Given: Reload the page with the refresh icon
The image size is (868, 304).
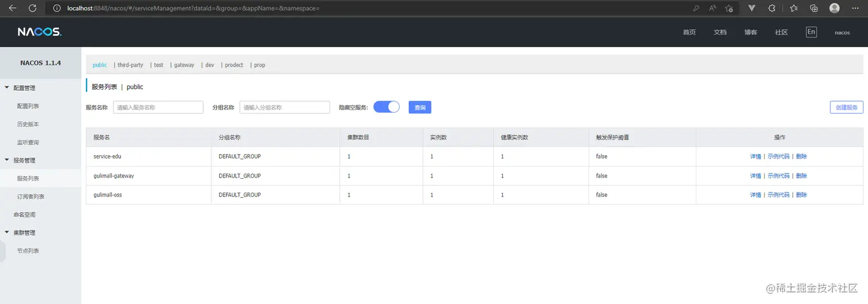Looking at the screenshot, I should point(32,8).
